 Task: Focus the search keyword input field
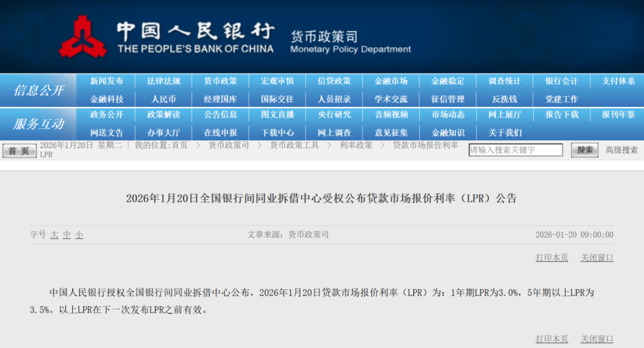point(515,150)
